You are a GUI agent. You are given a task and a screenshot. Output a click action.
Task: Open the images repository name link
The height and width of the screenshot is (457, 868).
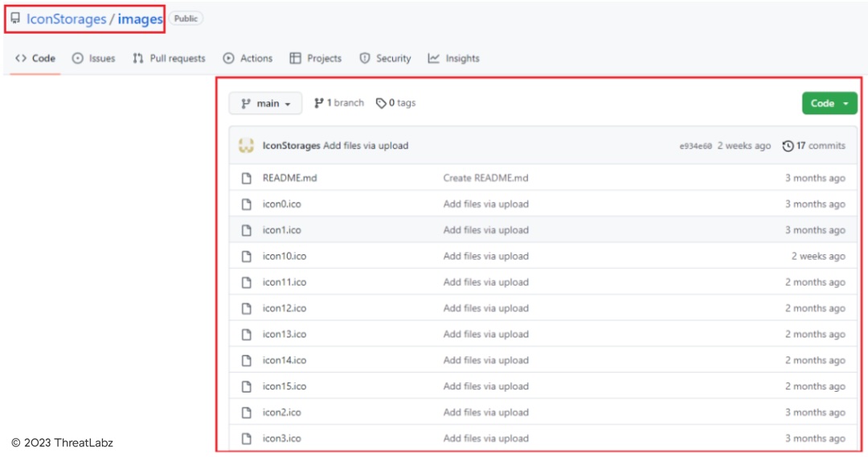tap(140, 19)
